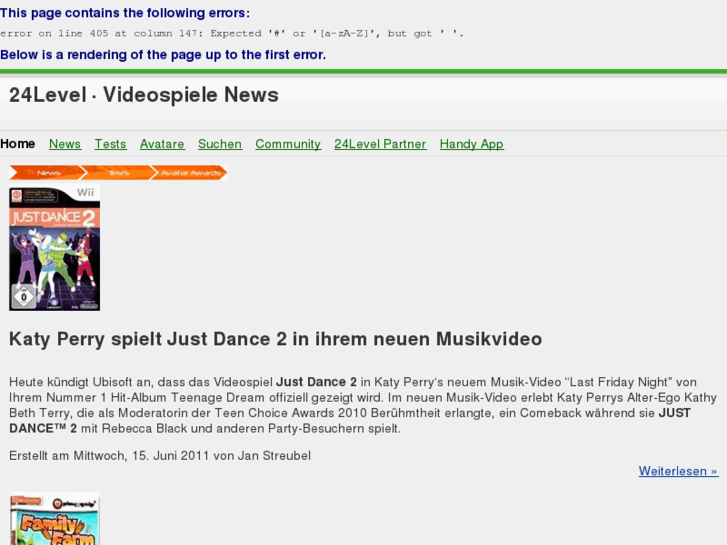727x545 pixels.
Task: Open the News menu link
Action: [x=65, y=144]
